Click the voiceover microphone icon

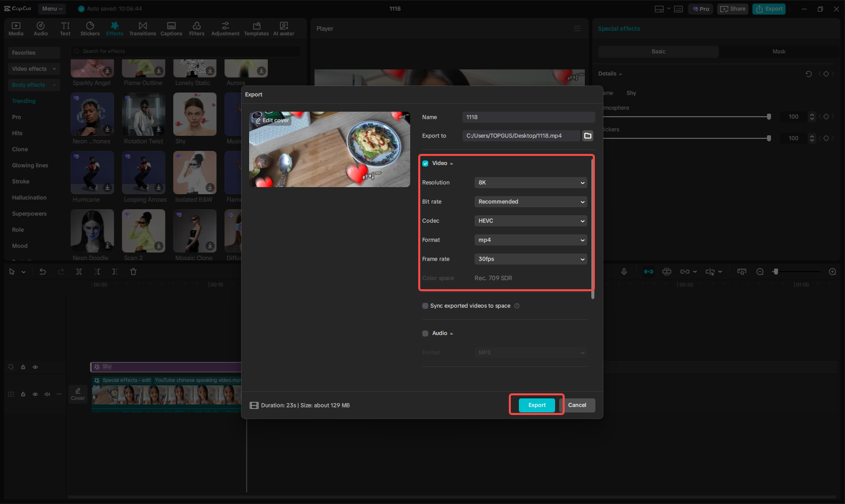[x=624, y=272]
